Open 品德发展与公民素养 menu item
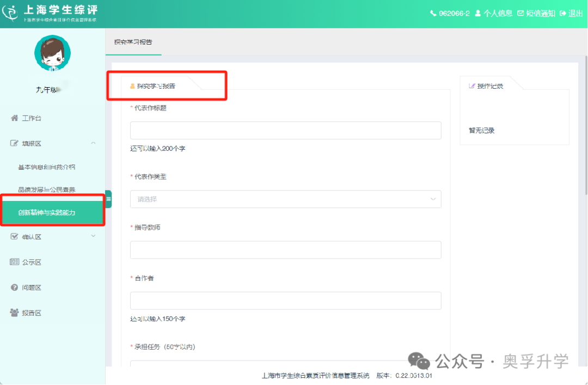The height and width of the screenshot is (385, 588). (47, 190)
